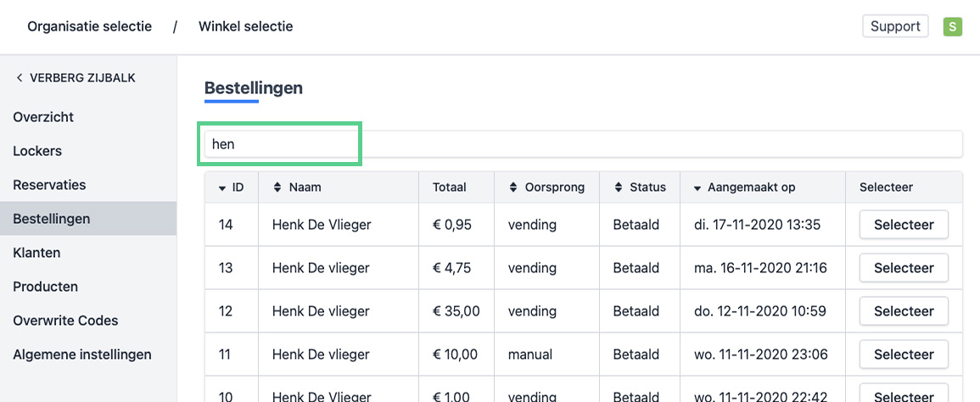Image resolution: width=980 pixels, height=402 pixels.
Task: Navigate to Reservaties page
Action: [x=49, y=185]
